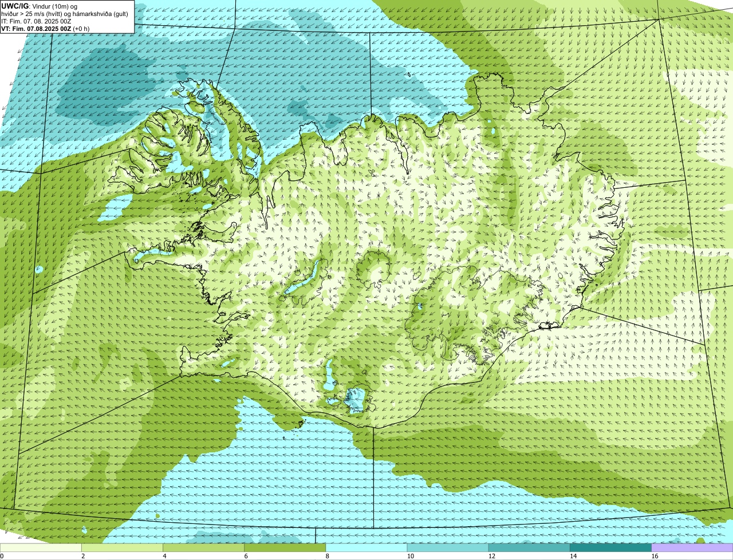733x560 pixels.
Task: Click the light green 2–4 m/s legend swatch
Action: click(123, 548)
